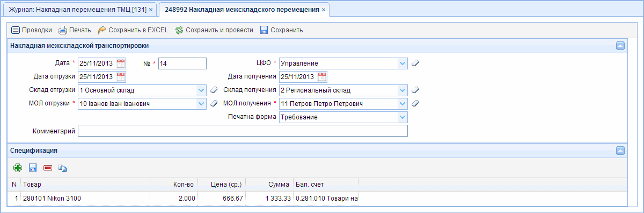Open calendar picker for Дата field
The height and width of the screenshot is (213, 644).
(121, 63)
